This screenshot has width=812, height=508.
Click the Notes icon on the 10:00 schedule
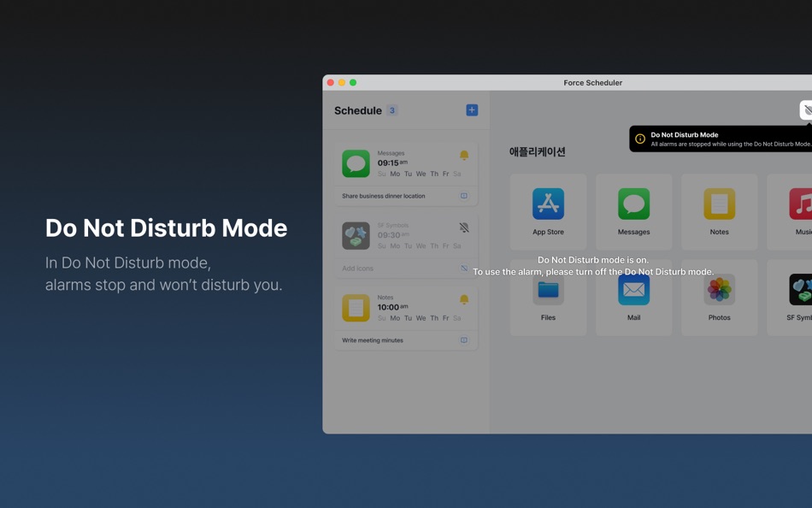coord(356,308)
